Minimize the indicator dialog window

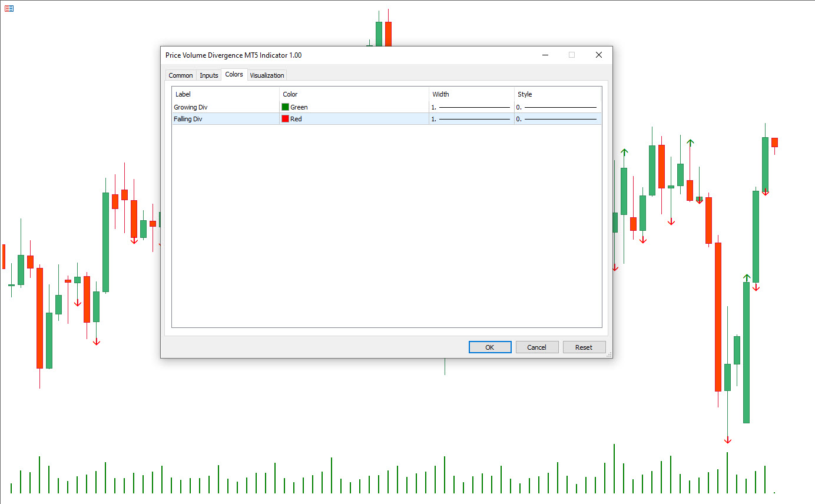[x=545, y=55]
